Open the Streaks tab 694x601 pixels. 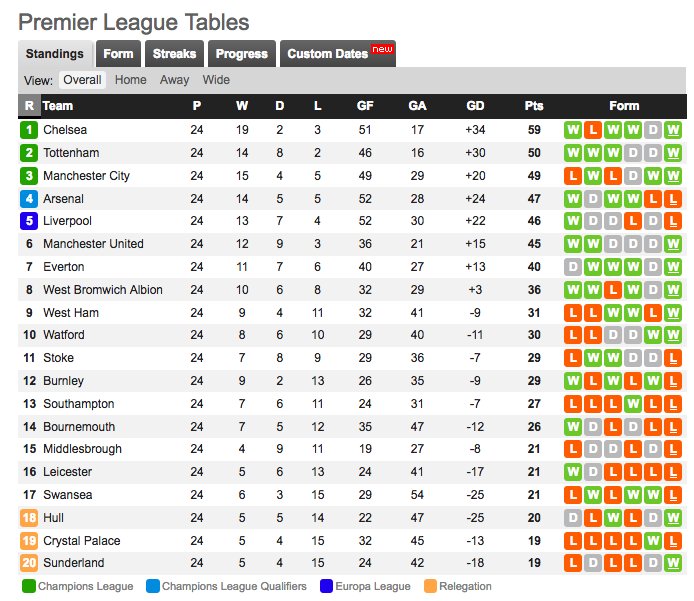[x=174, y=54]
